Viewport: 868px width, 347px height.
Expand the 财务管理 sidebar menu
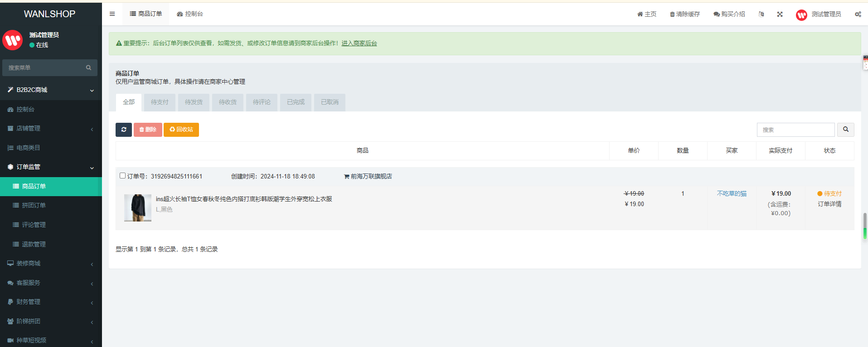pyautogui.click(x=51, y=302)
